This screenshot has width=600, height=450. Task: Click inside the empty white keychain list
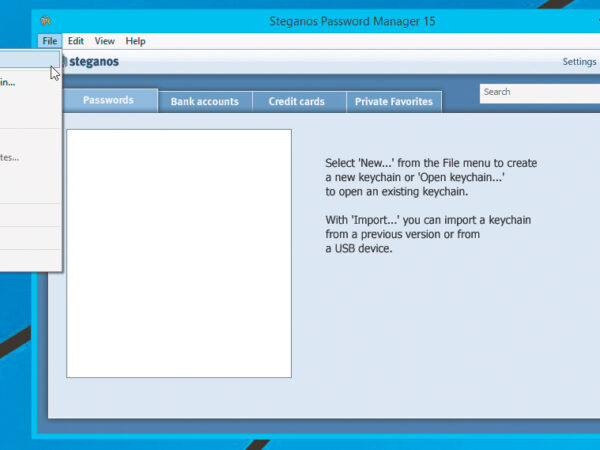[178, 253]
